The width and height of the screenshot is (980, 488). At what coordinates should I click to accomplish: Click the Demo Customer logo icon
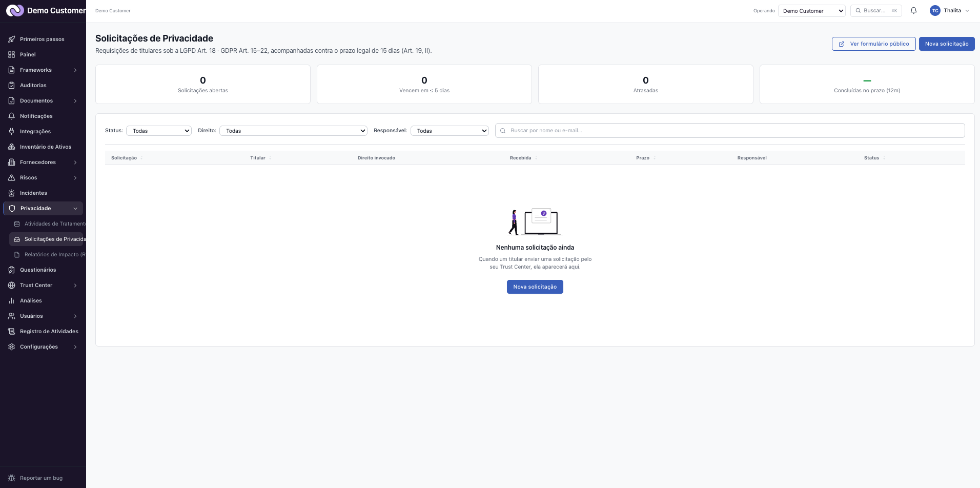[x=15, y=10]
